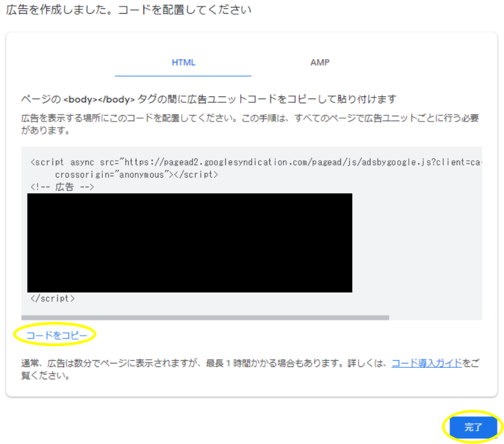The height and width of the screenshot is (444, 504).
Task: Click the crossorigin="anonymous" code line
Action: [x=137, y=175]
